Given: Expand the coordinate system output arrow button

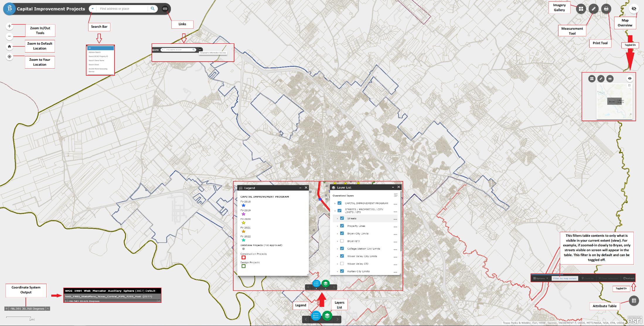Looking at the screenshot, I should point(48,309).
